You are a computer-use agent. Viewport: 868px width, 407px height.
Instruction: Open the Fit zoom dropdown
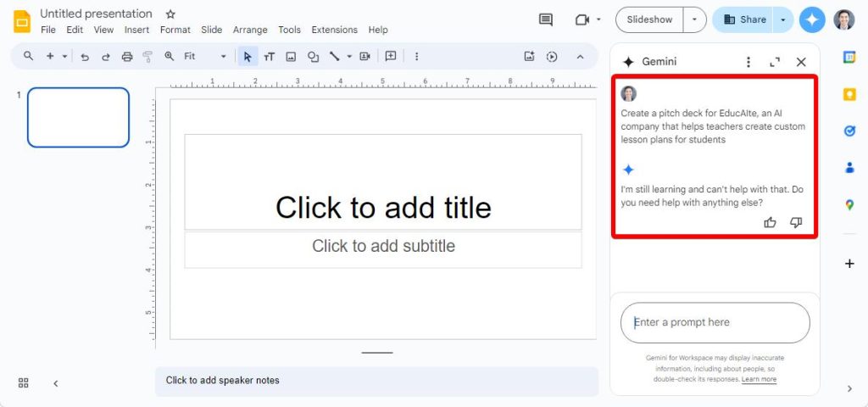pyautogui.click(x=205, y=57)
